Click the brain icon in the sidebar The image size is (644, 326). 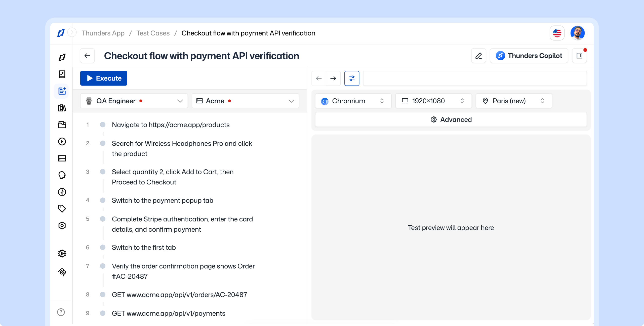pyautogui.click(x=62, y=192)
